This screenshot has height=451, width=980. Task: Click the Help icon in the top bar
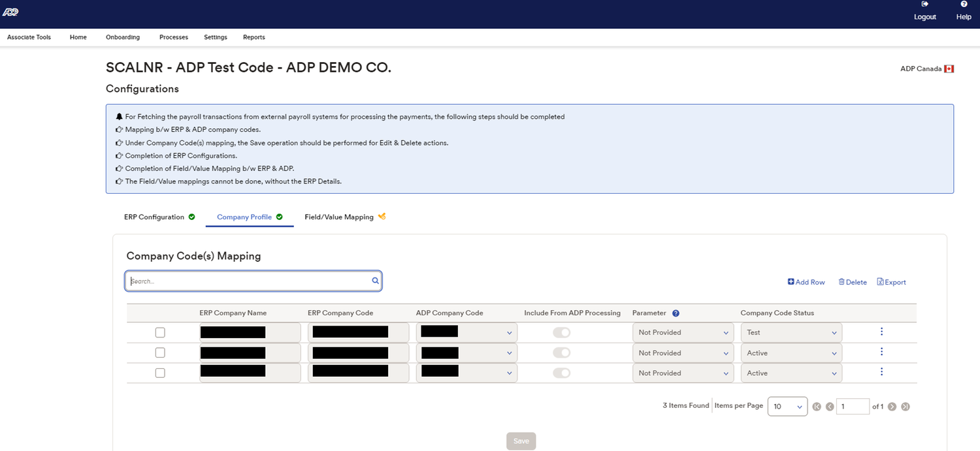(x=963, y=8)
